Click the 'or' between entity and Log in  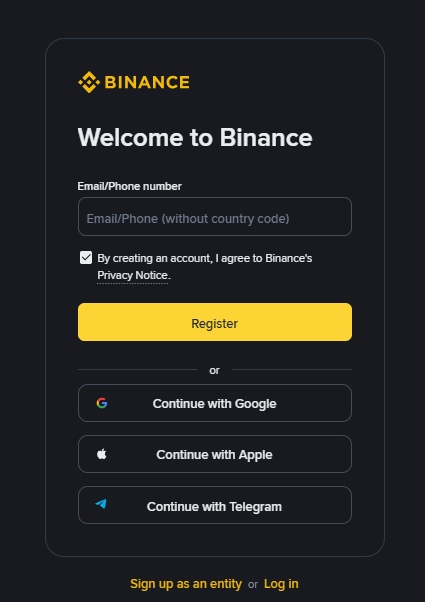click(253, 585)
